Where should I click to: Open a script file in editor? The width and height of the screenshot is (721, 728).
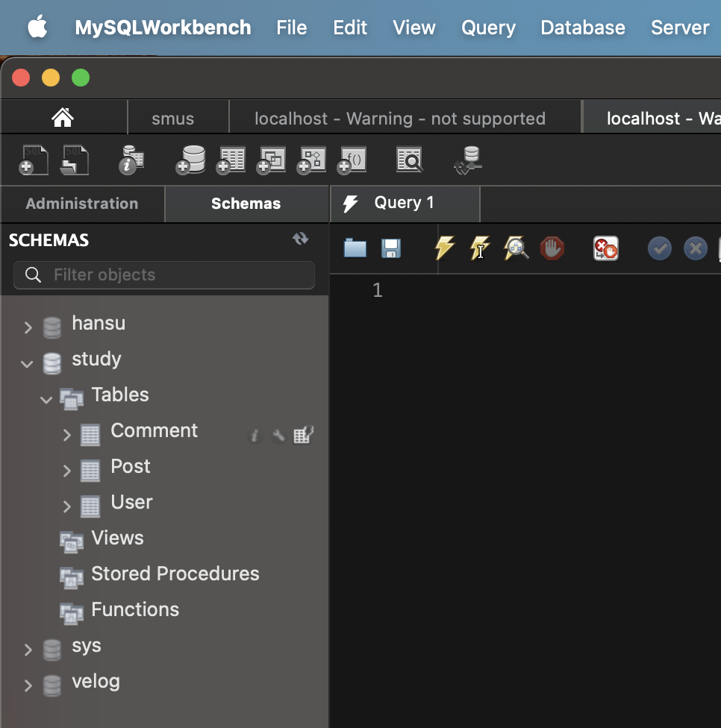[355, 248]
